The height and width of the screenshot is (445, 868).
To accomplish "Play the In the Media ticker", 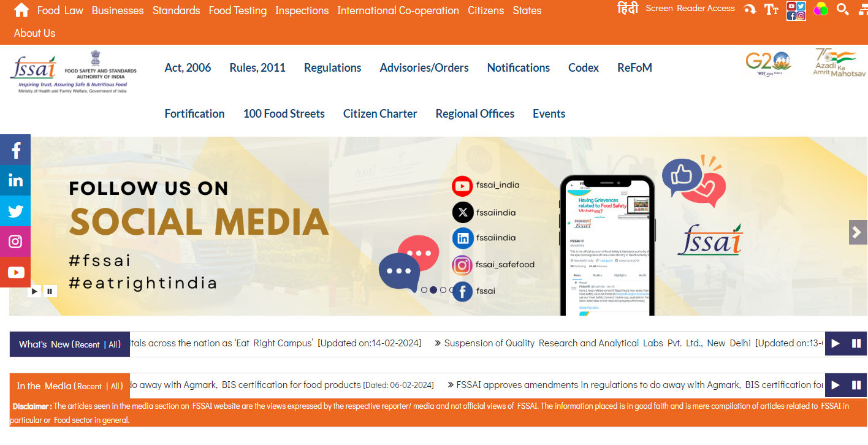I will click(x=836, y=385).
